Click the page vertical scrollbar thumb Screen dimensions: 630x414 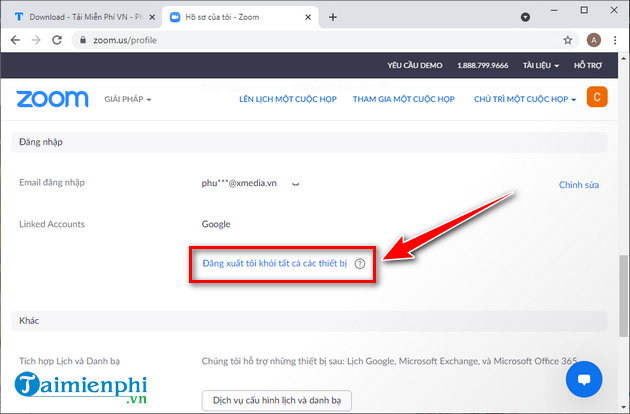pyautogui.click(x=623, y=295)
